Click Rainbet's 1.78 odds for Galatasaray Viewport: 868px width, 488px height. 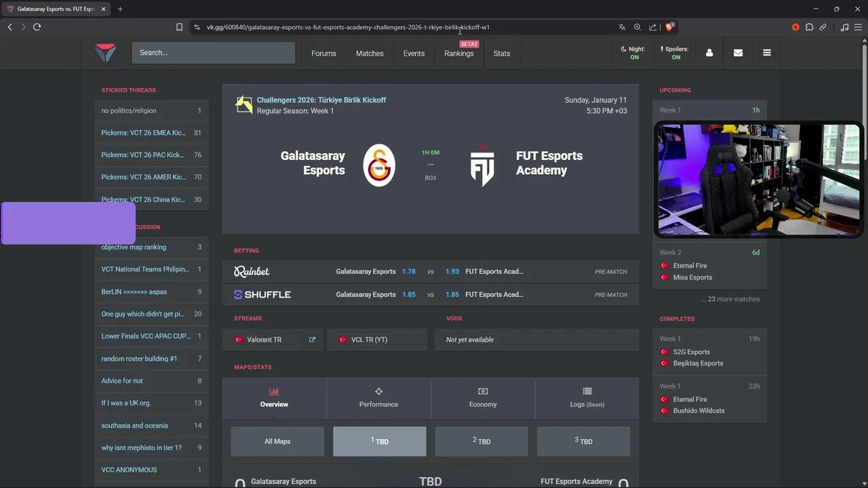(x=408, y=271)
